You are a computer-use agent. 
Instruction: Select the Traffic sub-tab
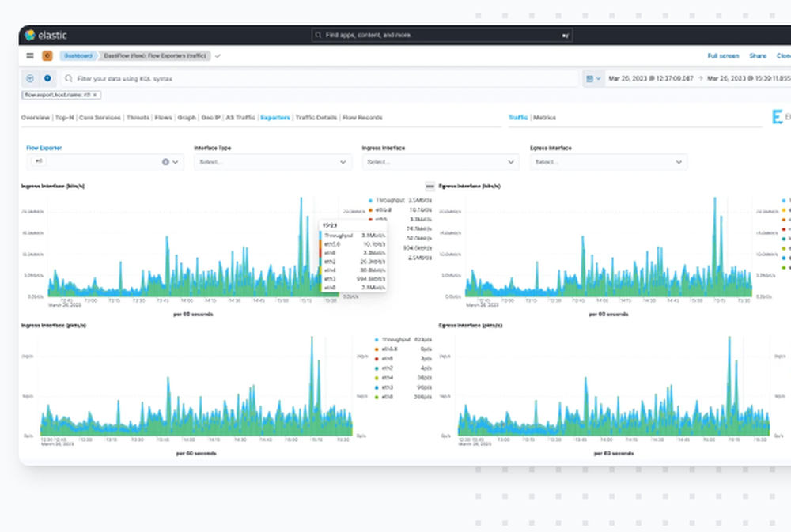pos(518,118)
